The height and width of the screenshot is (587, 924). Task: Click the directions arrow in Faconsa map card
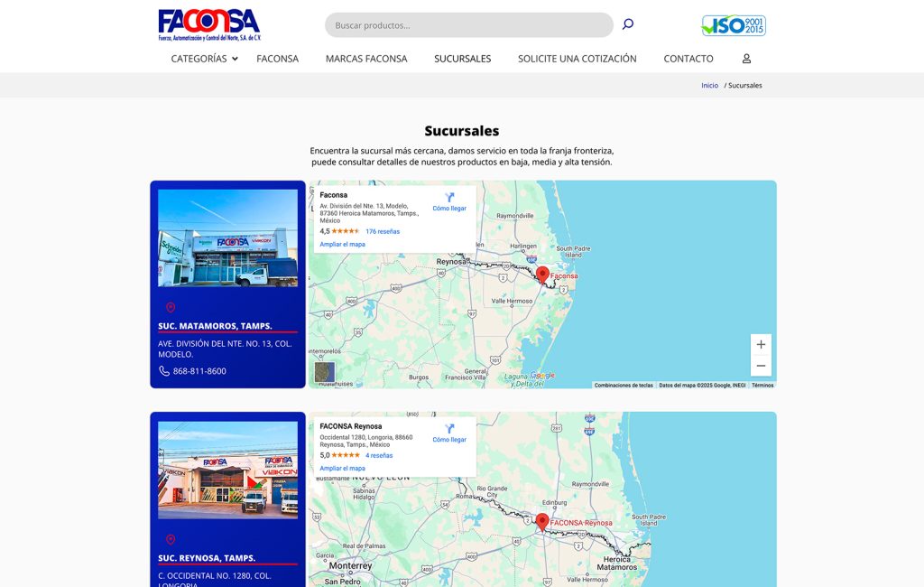pyautogui.click(x=449, y=197)
